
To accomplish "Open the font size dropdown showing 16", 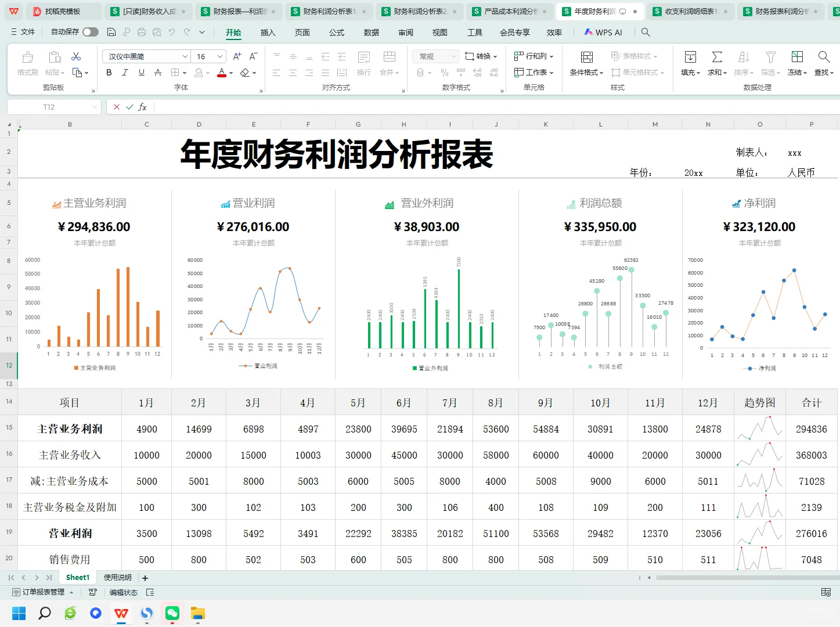I will click(x=220, y=56).
